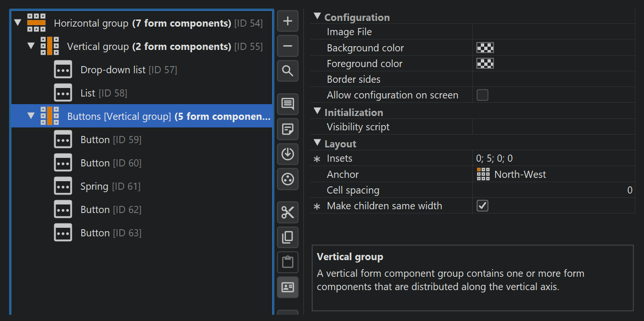Collapse the Layout property section
644x321 pixels.
317,144
